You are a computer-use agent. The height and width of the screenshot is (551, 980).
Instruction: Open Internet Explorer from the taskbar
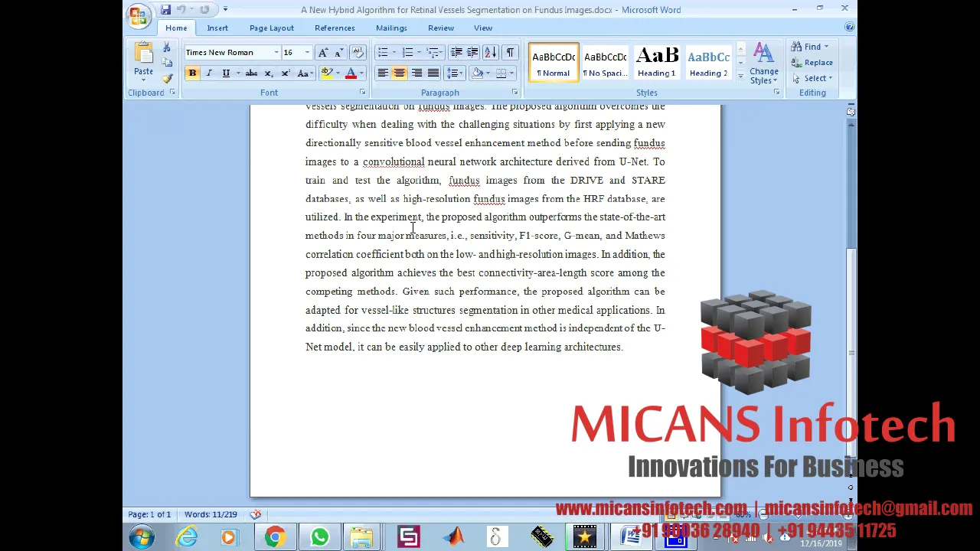(187, 537)
